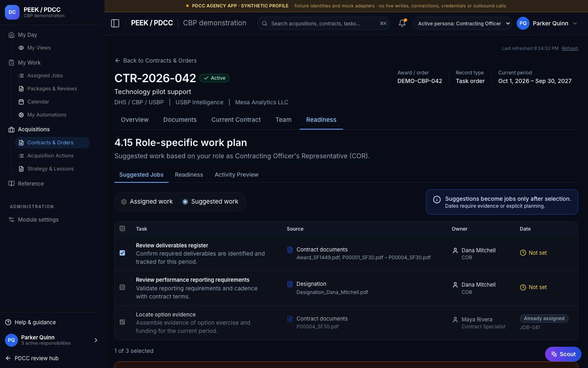Check the select-all checkbox in table header
Screen dimensions: 588x368
(122, 229)
